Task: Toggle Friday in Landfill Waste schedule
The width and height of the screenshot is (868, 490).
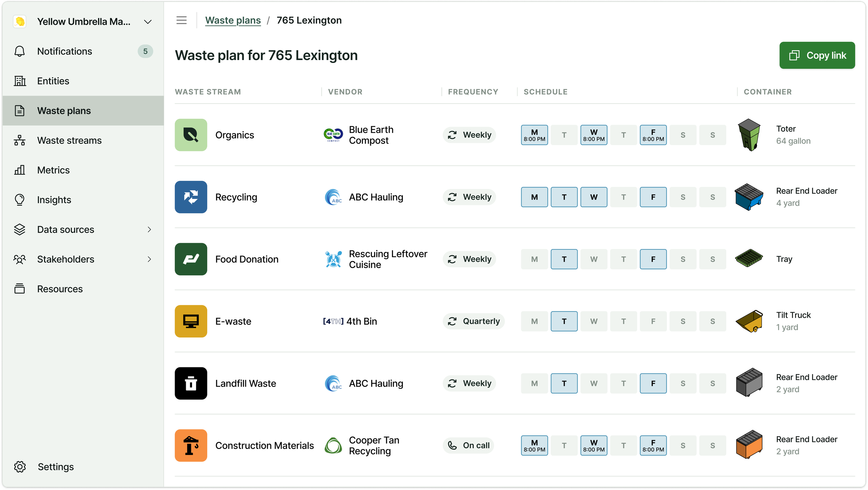Action: coord(653,383)
